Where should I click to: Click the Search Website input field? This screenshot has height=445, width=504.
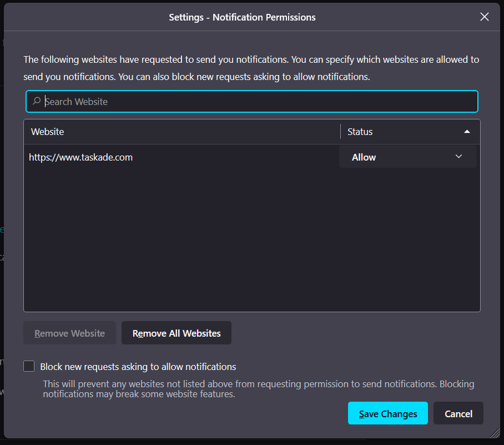tap(255, 102)
